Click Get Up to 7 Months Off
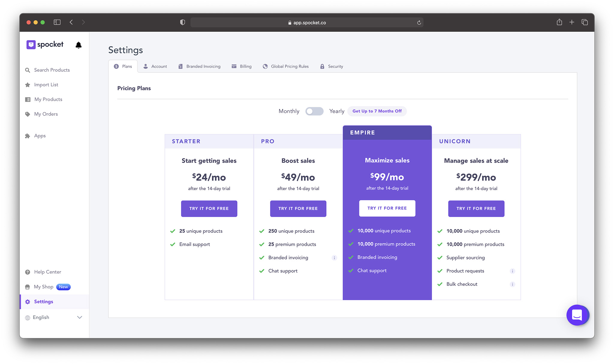Screen dimensions: 614x364 point(377,111)
